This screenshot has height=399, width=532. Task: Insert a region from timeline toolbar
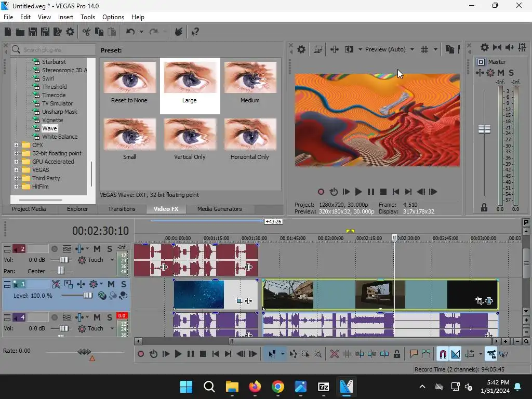point(426,354)
